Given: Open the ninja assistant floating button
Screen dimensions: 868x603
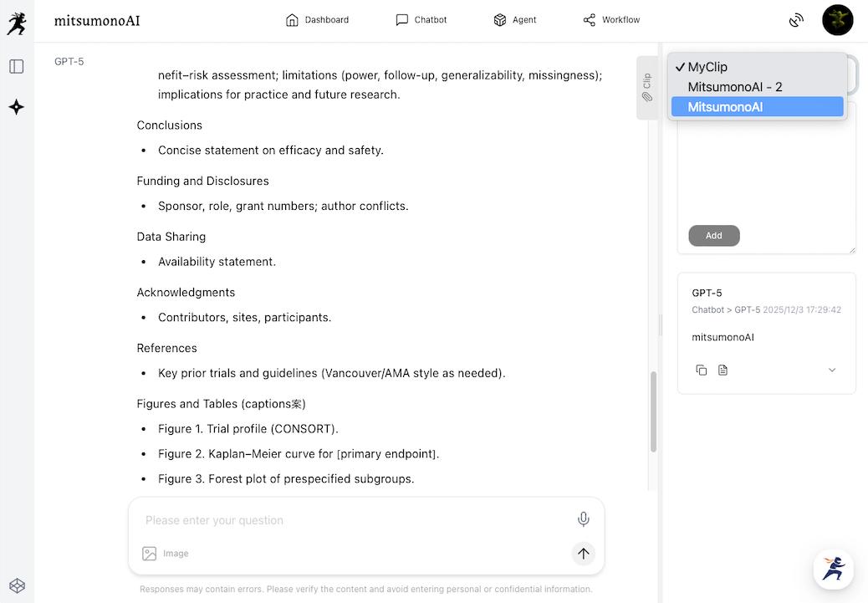Looking at the screenshot, I should pyautogui.click(x=833, y=569).
